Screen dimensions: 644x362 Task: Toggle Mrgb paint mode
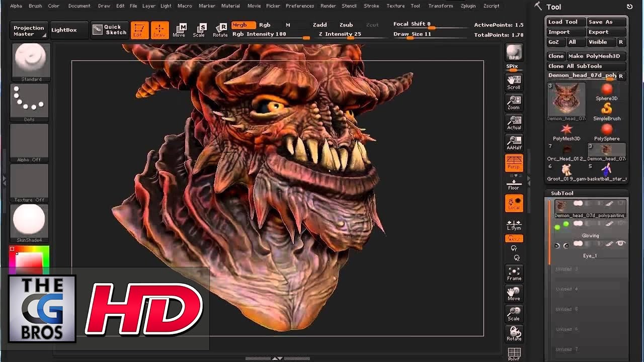244,25
